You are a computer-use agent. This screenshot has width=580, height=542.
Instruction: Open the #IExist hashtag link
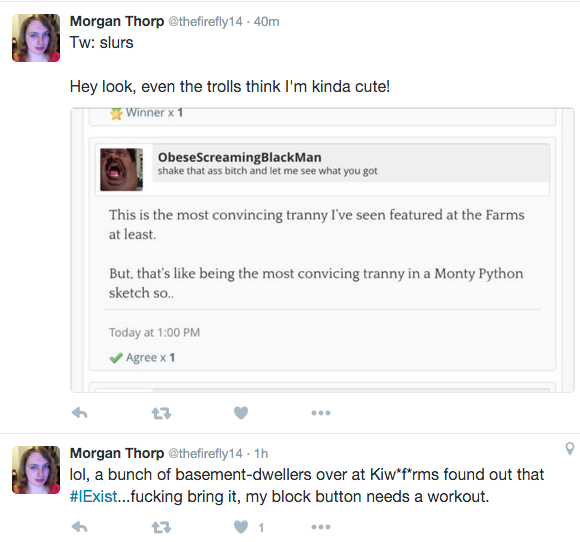(x=93, y=496)
